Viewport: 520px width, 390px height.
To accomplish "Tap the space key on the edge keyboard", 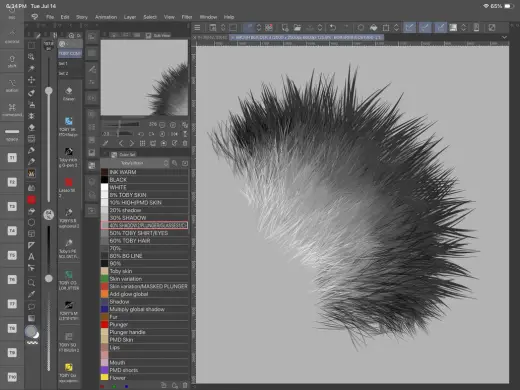I will [x=12, y=134].
